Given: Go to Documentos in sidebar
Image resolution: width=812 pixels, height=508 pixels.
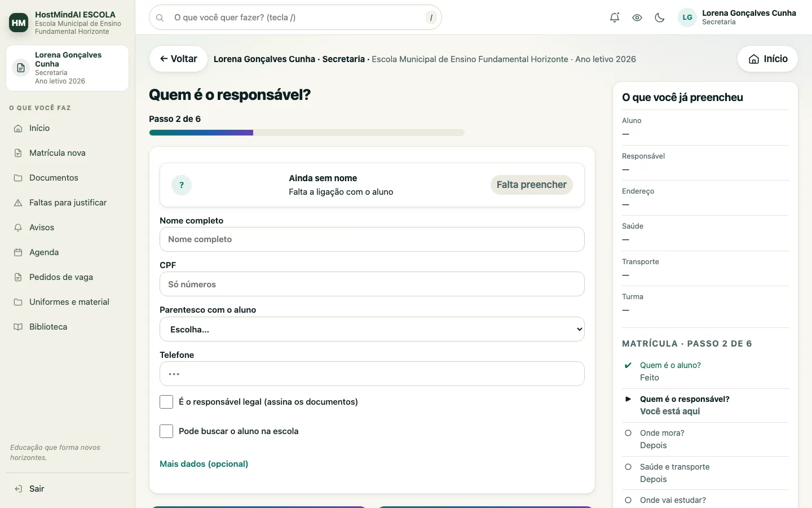Looking at the screenshot, I should pos(68,178).
